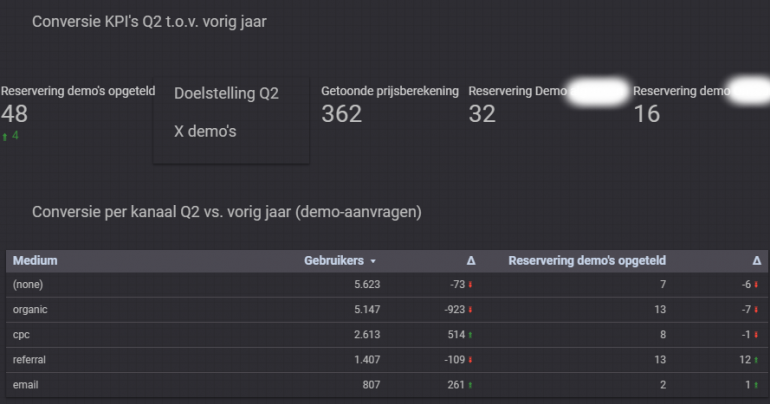The width and height of the screenshot is (770, 404).
Task: Click the rightmost delta column header
Action: [x=757, y=260]
